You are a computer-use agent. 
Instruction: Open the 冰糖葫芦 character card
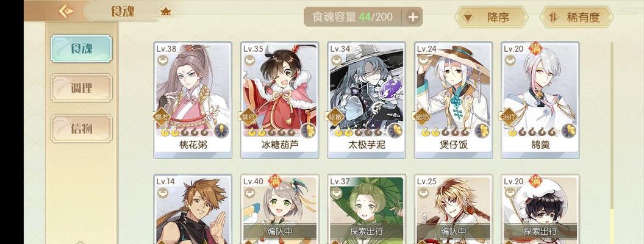280,100
